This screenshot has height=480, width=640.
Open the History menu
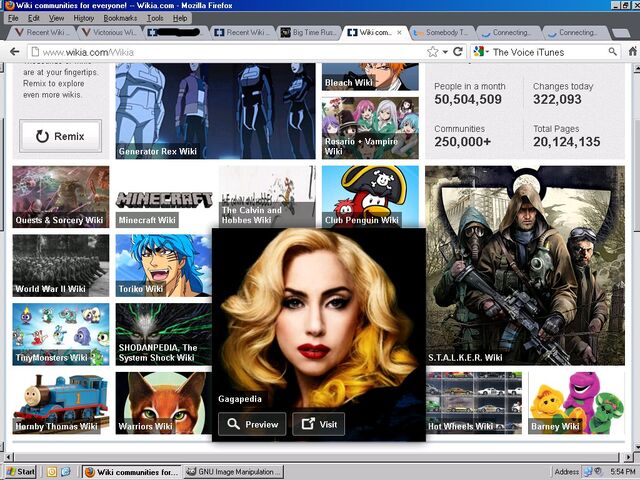84,18
